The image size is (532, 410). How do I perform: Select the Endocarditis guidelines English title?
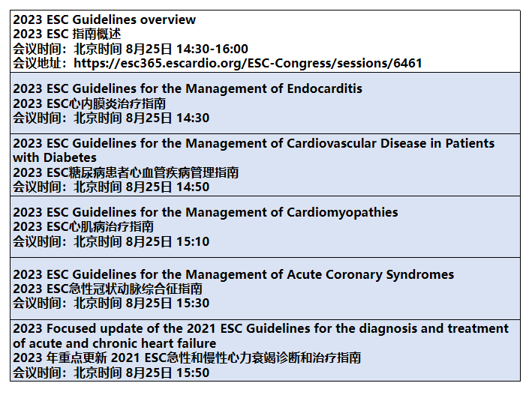click(x=188, y=88)
